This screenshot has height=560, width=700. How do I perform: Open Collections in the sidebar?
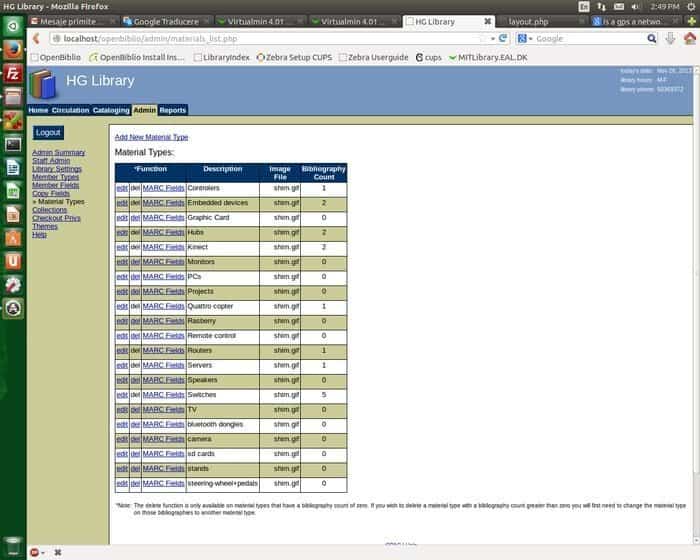pos(50,210)
